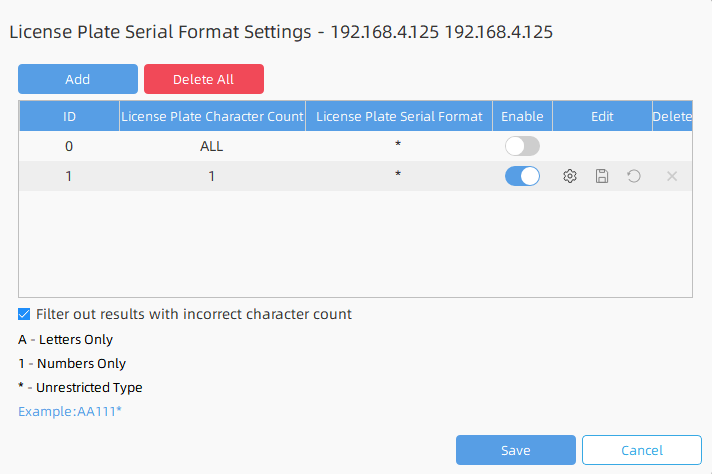The height and width of the screenshot is (474, 712).
Task: Delete row 1 with the X icon
Action: pos(672,176)
